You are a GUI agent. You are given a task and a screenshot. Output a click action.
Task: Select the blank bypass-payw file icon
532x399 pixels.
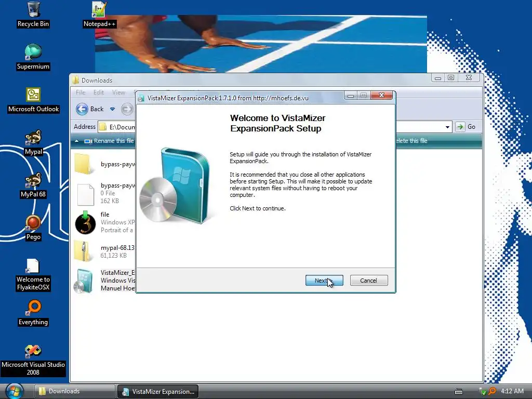pos(85,194)
